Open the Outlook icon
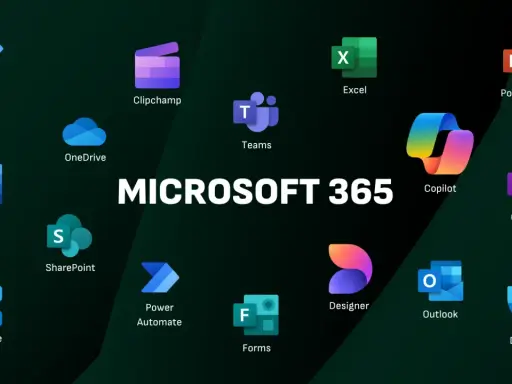Image resolution: width=512 pixels, height=384 pixels. click(440, 281)
